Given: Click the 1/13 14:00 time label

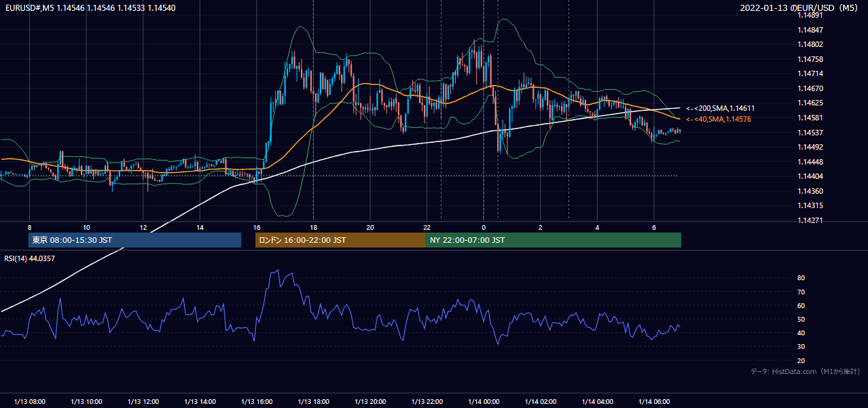Looking at the screenshot, I should (200, 402).
